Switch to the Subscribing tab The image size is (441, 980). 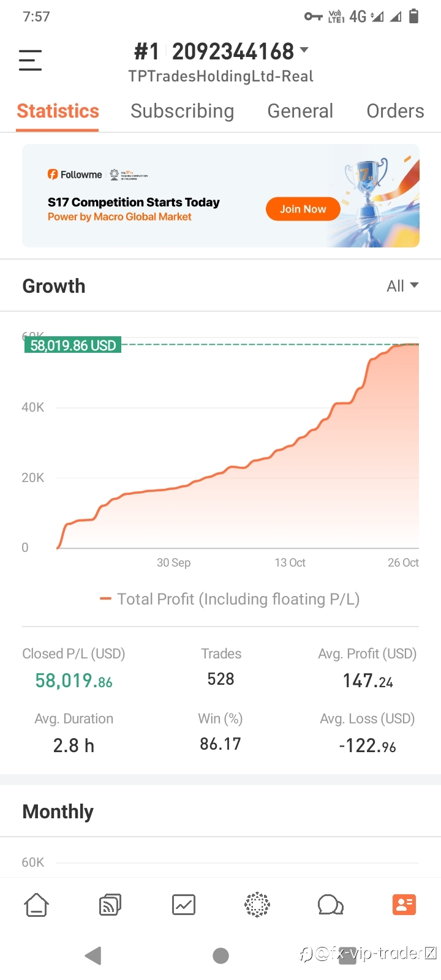coord(182,111)
